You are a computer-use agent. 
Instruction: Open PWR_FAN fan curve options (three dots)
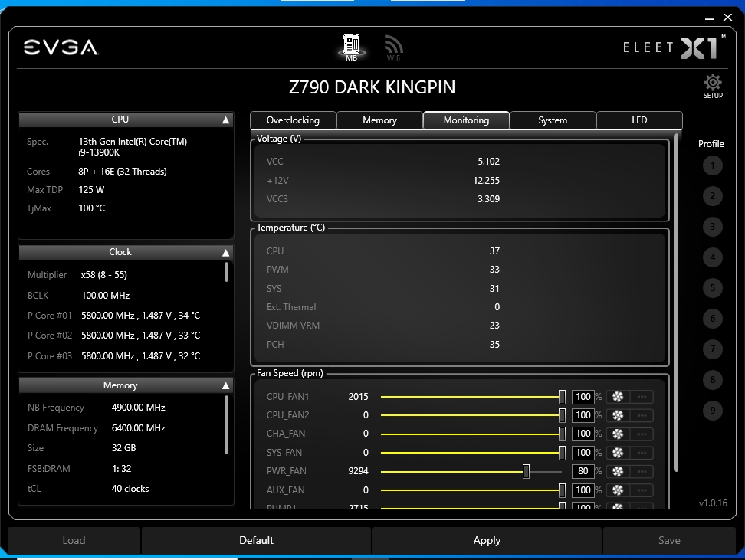click(642, 471)
